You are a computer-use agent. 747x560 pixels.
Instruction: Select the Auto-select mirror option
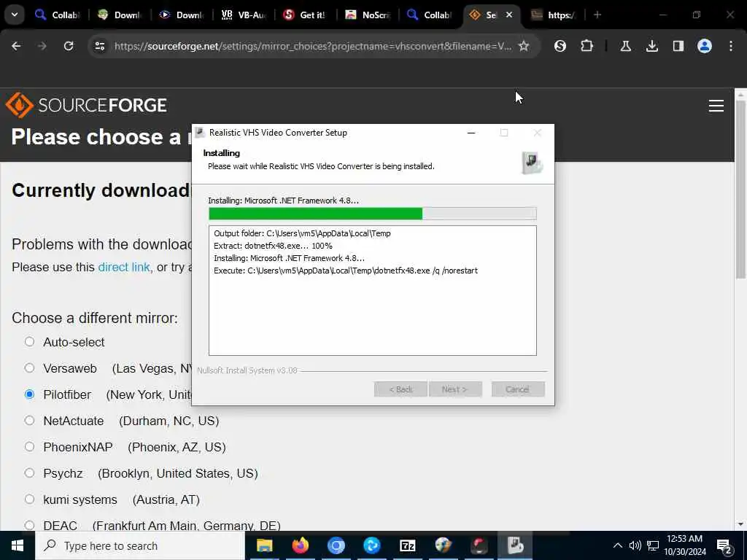(29, 342)
